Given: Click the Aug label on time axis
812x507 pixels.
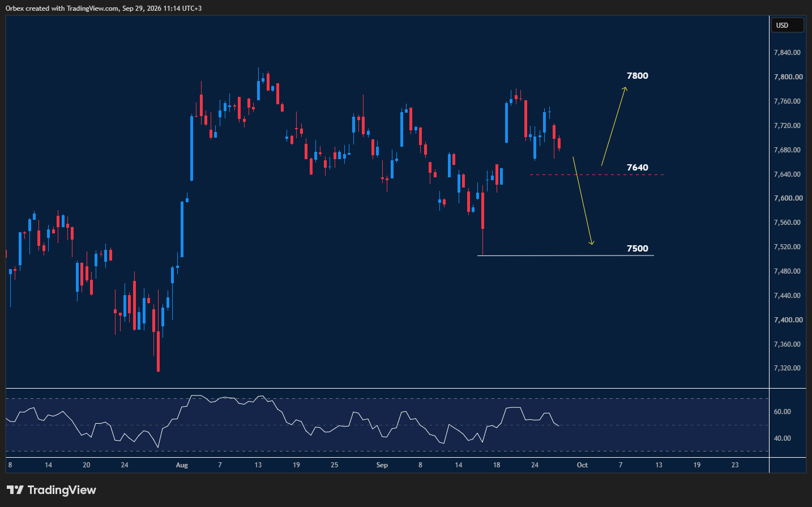Looking at the screenshot, I should pyautogui.click(x=182, y=465).
